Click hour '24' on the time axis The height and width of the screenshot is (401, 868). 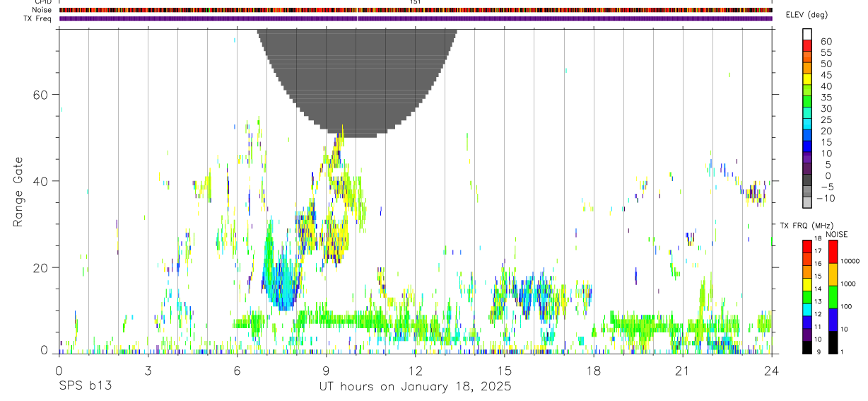(772, 371)
